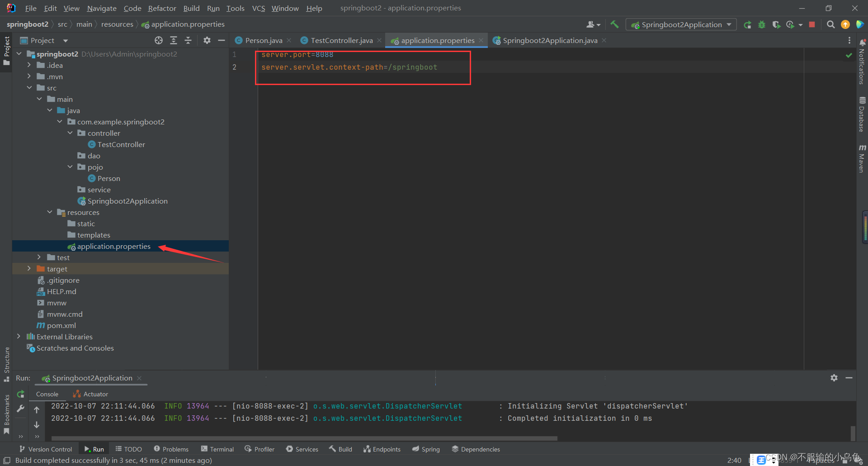Open JetBrains Toolbox colorful icon
This screenshot has width=868, height=466.
[x=860, y=24]
